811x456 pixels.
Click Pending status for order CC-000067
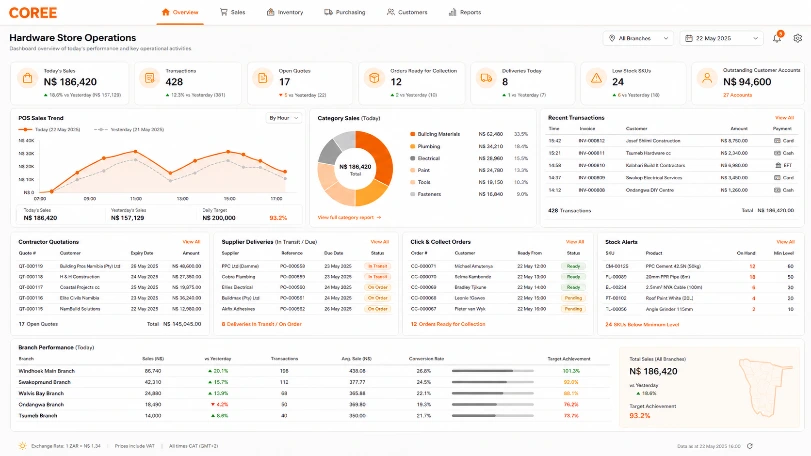coord(573,309)
